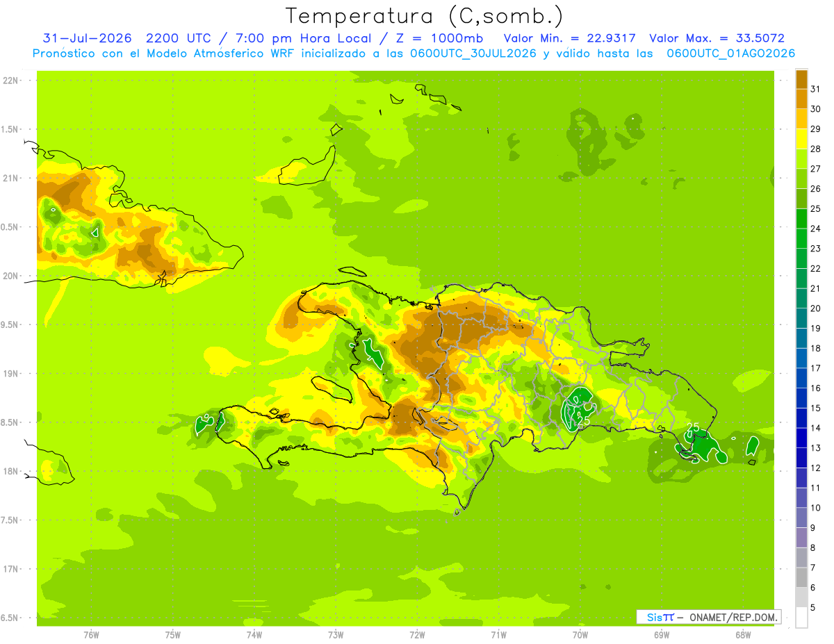The width and height of the screenshot is (834, 644).
Task: Select the "Z = 1000mb" level text
Action: (441, 38)
